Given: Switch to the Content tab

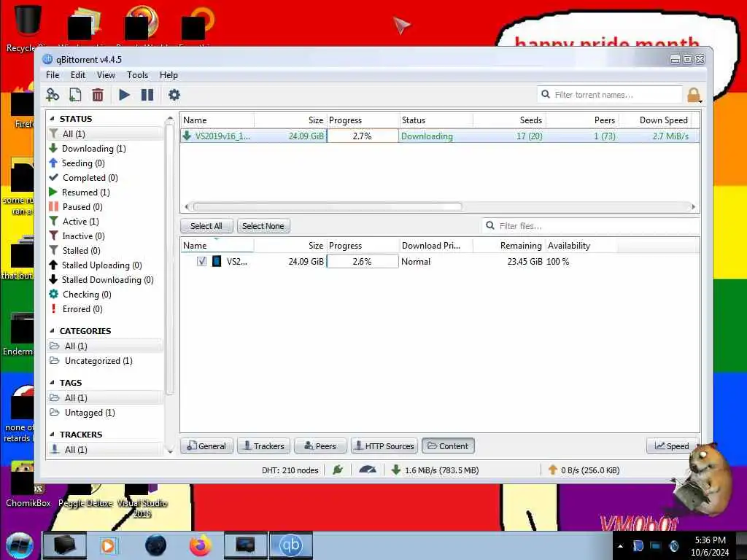Looking at the screenshot, I should 448,446.
